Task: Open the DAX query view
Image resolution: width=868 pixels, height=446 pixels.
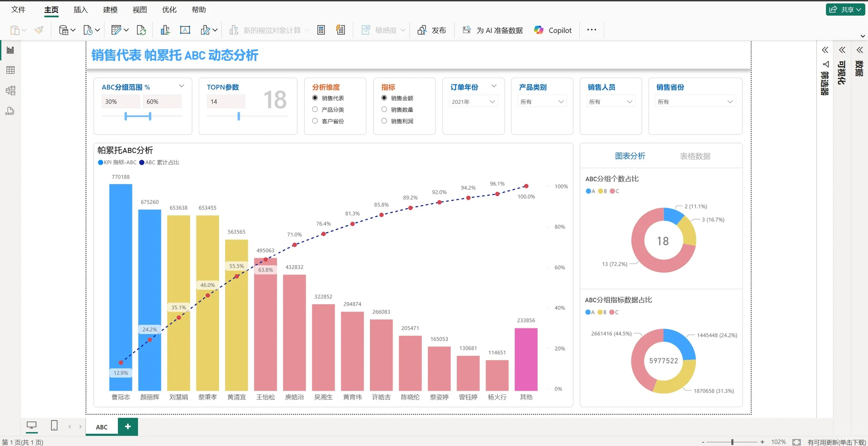Action: coord(9,111)
